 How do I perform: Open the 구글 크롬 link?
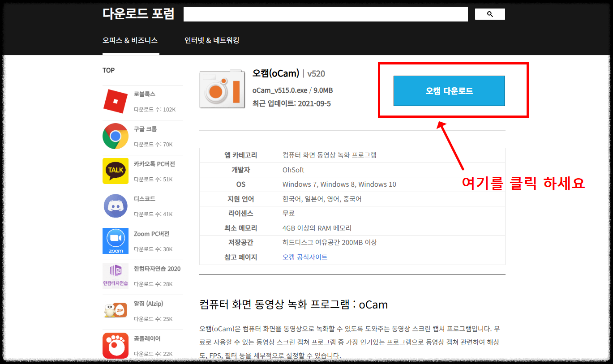pyautogui.click(x=146, y=129)
